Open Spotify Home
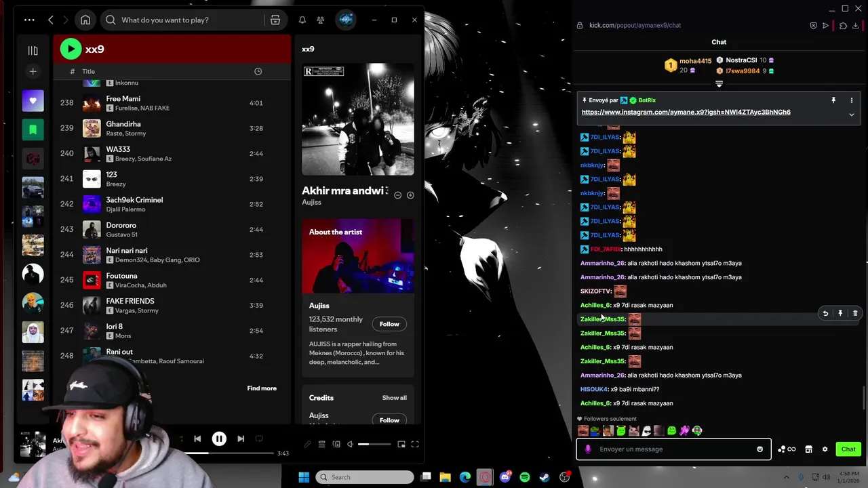 85,20
